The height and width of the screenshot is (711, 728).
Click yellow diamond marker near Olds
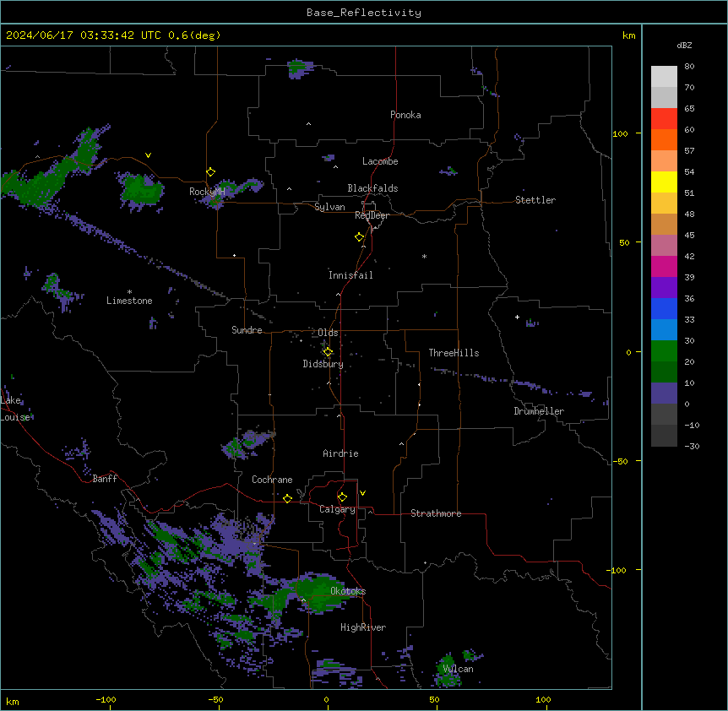[328, 352]
